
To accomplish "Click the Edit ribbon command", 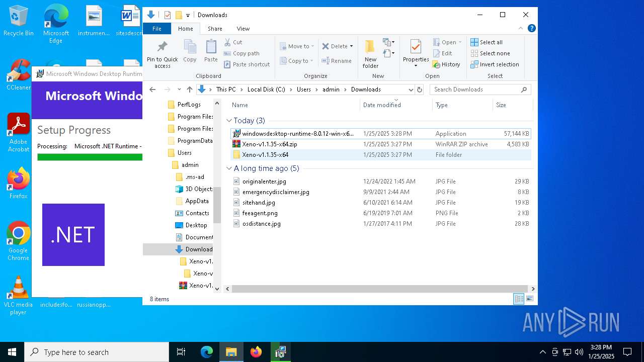I will (442, 53).
